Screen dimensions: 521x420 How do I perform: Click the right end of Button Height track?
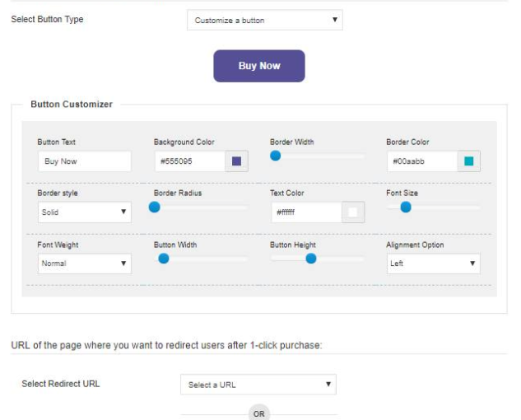(361, 259)
